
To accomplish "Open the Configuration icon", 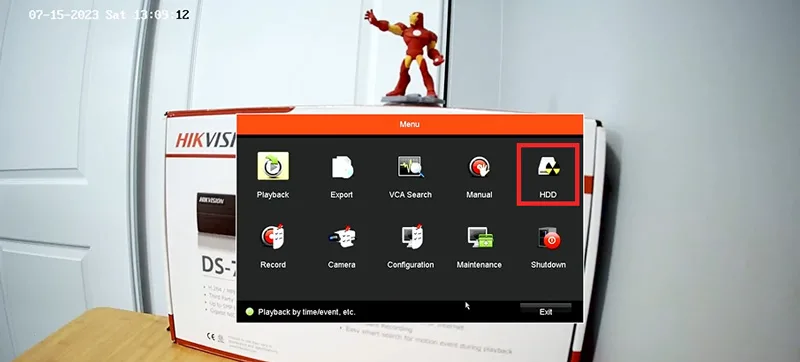I will point(411,237).
